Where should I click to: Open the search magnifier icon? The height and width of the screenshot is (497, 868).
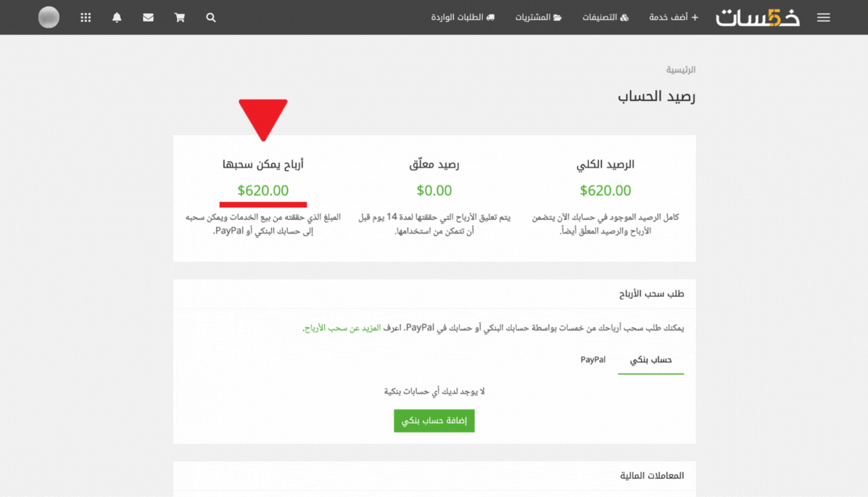point(211,17)
